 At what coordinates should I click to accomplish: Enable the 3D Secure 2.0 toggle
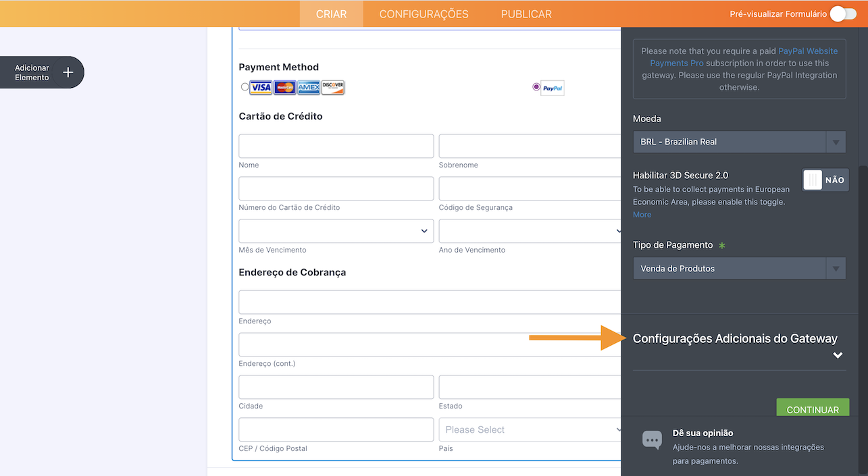[825, 180]
